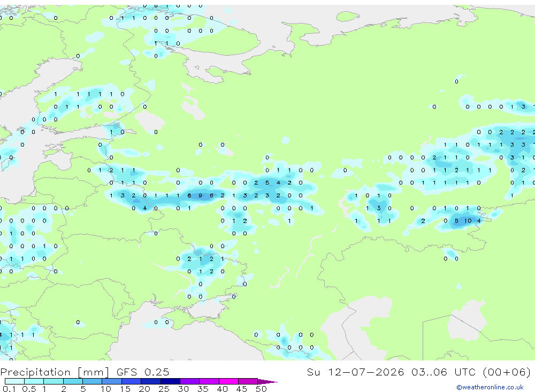Click legend scale label '30'

pos(183,389)
